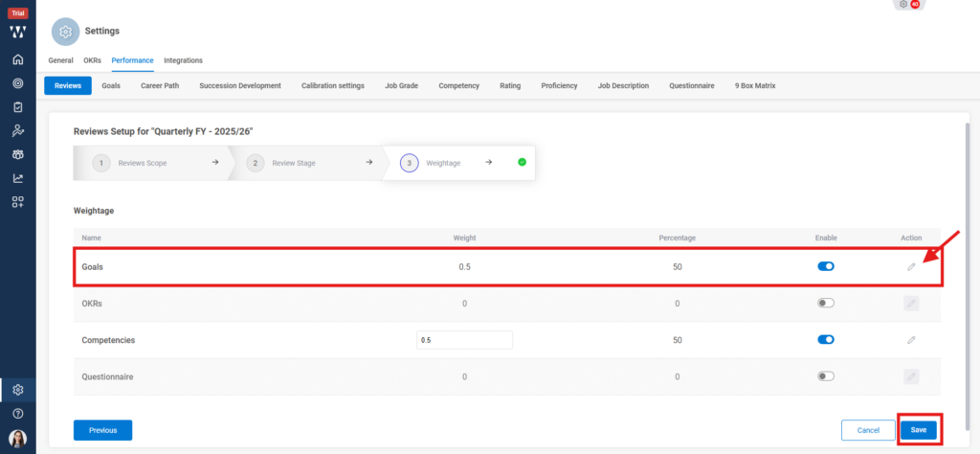Disable the Goals weightage toggle
Screen dimensions: 980x454
[825, 266]
